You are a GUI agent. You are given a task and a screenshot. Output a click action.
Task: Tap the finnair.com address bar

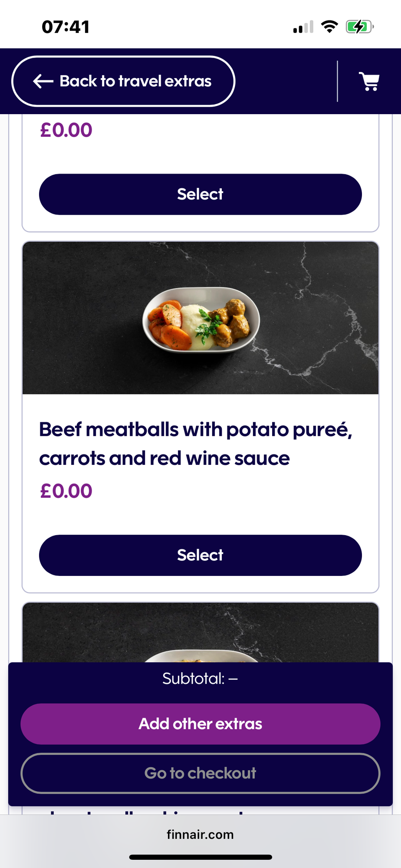pyautogui.click(x=200, y=835)
